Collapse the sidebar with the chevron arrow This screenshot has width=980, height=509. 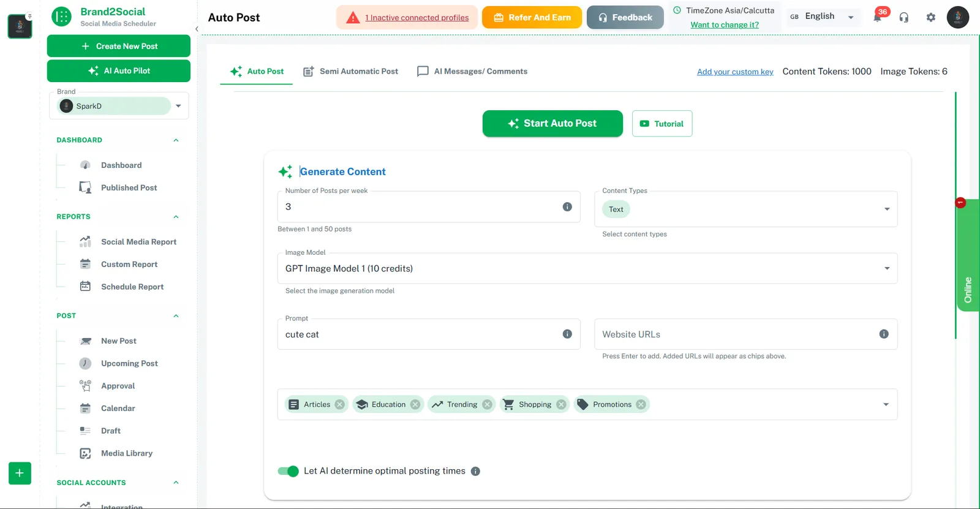pos(197,29)
